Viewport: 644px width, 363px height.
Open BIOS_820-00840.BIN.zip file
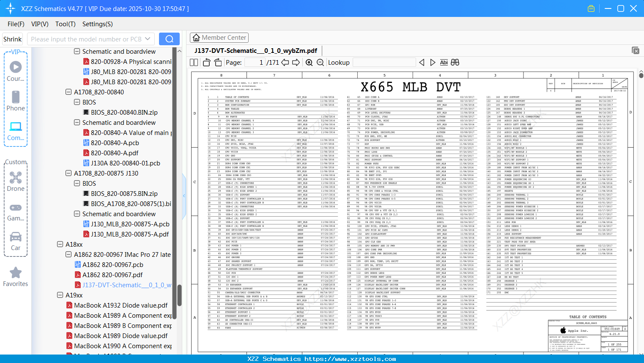[120, 113]
